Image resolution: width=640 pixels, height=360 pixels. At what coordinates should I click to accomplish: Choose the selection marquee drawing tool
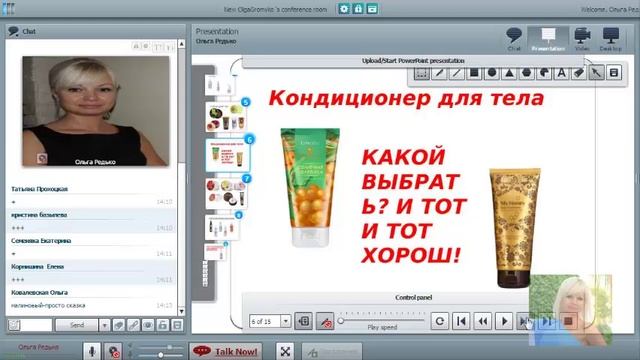coord(422,73)
